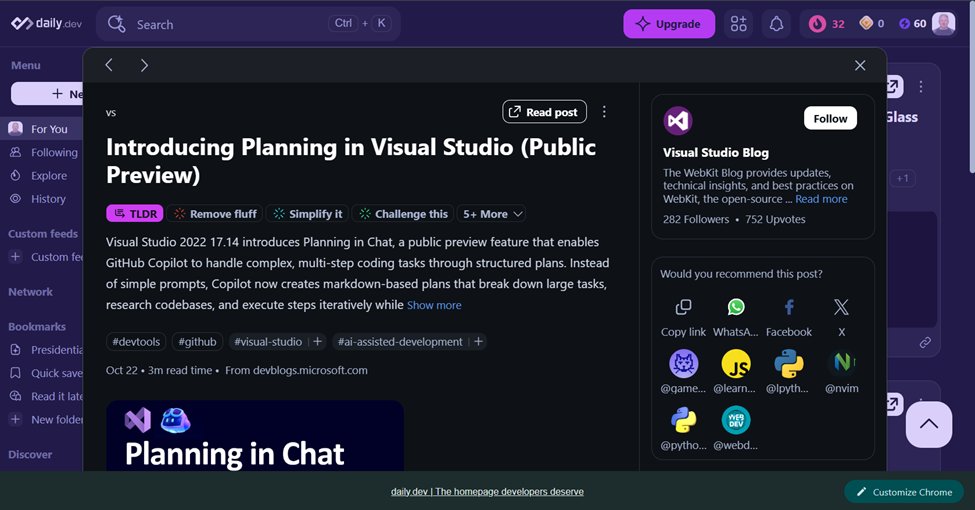Click the scroll-to-top arrow button
This screenshot has width=975, height=510.
(x=928, y=424)
